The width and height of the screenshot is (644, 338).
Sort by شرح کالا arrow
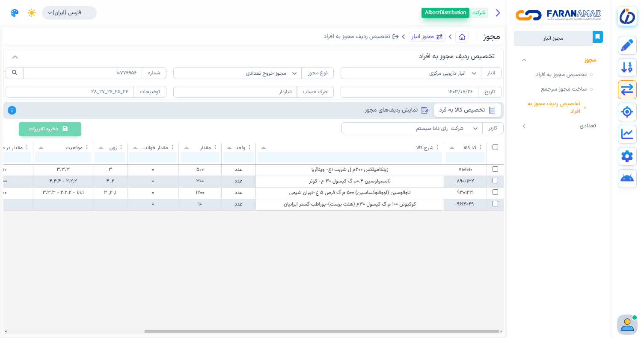(x=264, y=148)
